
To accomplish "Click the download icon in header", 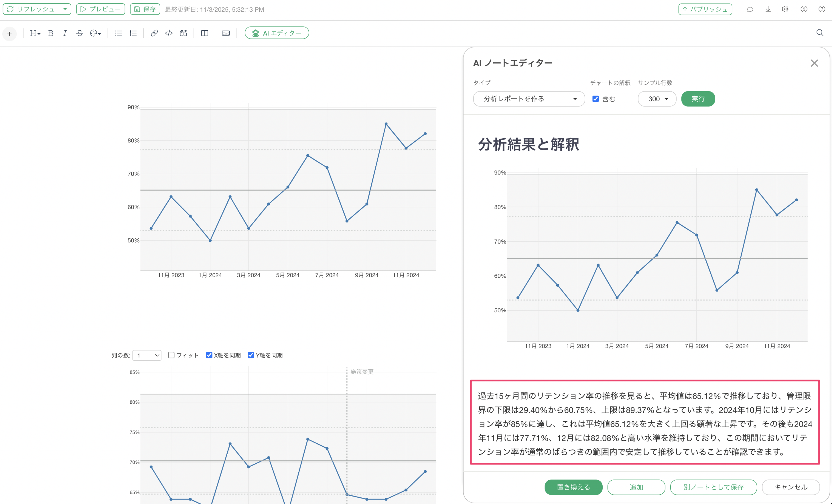I will click(x=768, y=9).
